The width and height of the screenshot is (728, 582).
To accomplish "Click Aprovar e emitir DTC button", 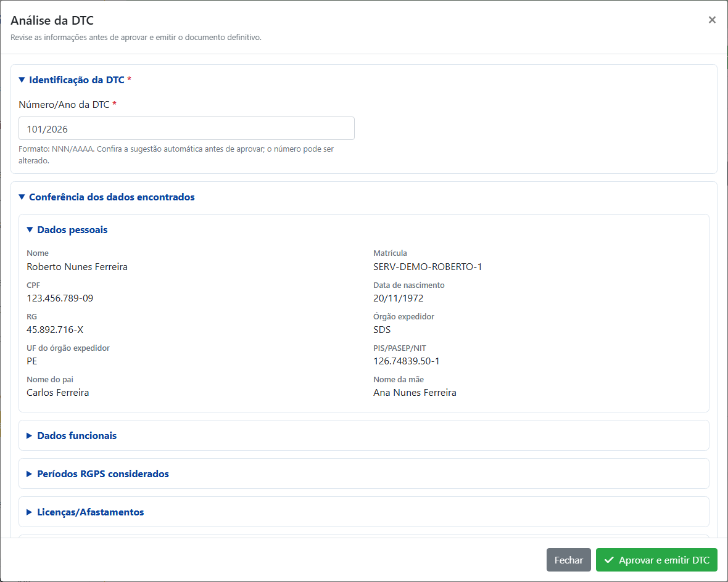I will coord(656,560).
